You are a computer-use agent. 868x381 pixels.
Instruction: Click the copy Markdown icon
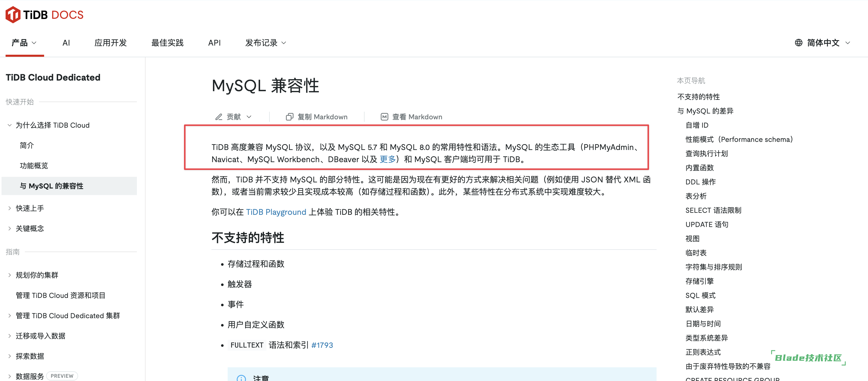(x=290, y=117)
